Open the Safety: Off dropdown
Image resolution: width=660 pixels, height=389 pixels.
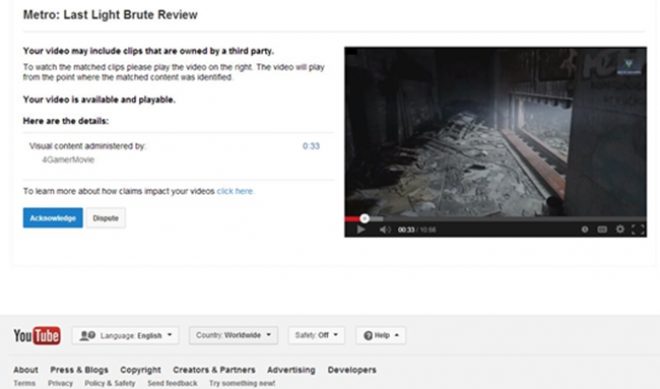click(316, 336)
